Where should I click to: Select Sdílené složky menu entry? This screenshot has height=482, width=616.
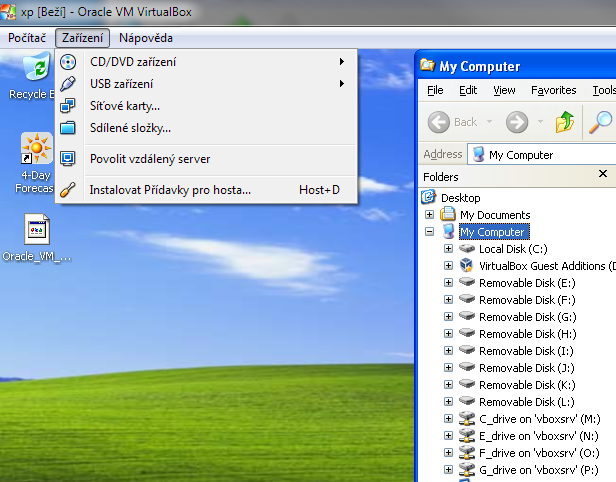pos(206,128)
